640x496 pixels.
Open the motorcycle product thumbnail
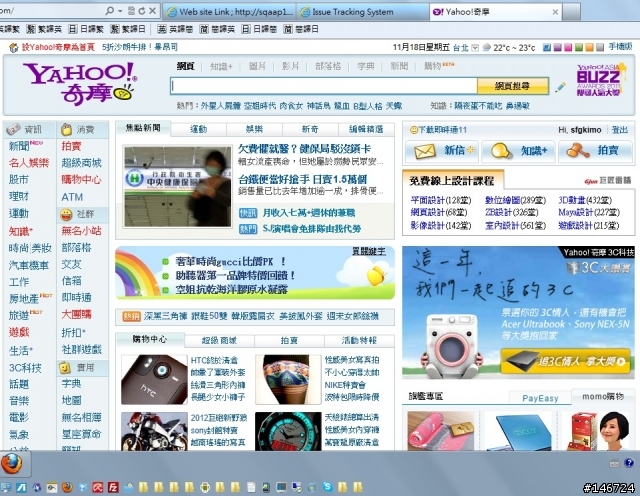pyautogui.click(x=154, y=431)
